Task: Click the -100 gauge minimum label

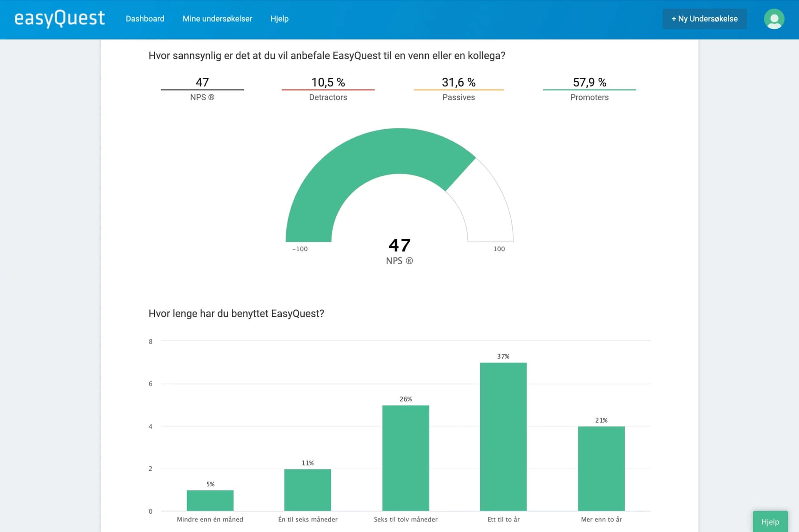Action: [300, 249]
